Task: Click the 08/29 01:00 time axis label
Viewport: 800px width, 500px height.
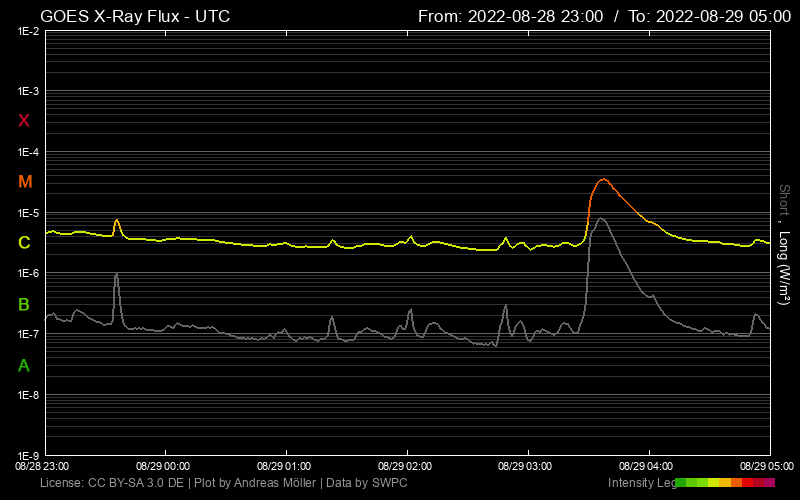Action: click(284, 466)
